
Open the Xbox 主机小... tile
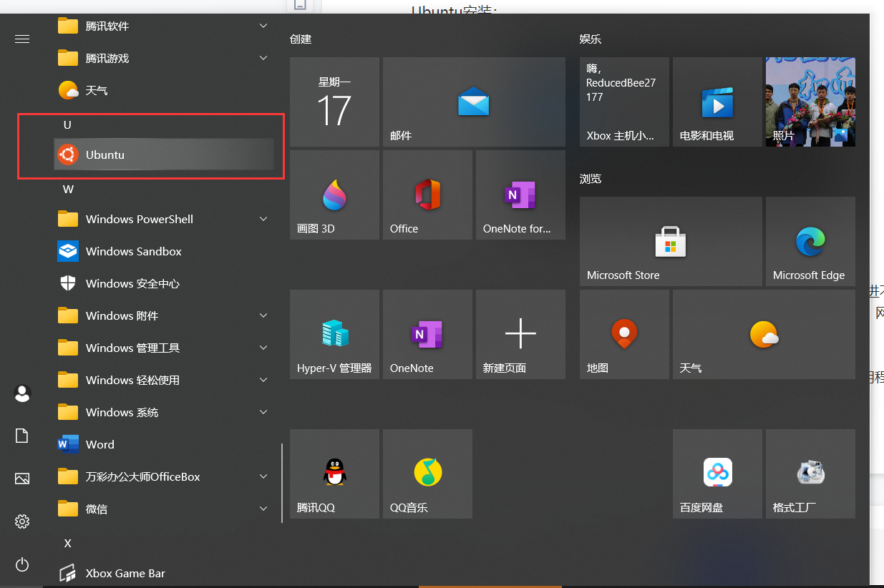coord(624,102)
